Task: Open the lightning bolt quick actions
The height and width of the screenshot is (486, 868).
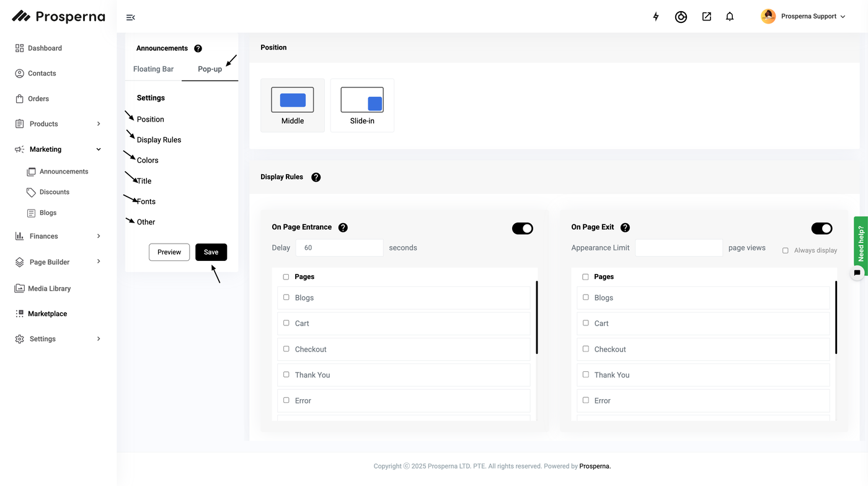Action: point(656,17)
